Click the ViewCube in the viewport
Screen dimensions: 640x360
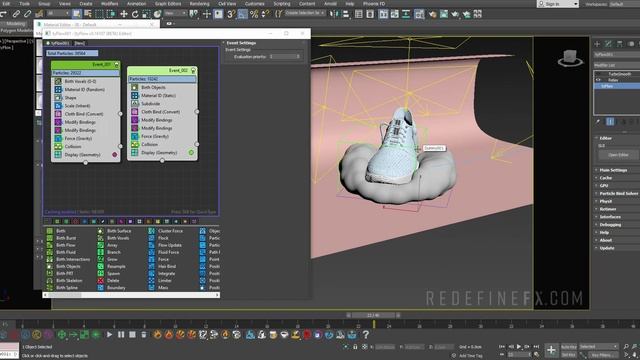click(570, 58)
